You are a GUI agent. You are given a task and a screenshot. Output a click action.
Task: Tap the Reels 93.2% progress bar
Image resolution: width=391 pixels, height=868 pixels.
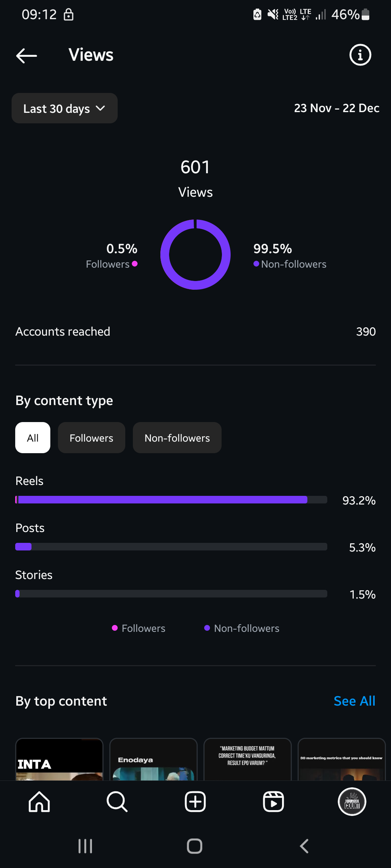tap(171, 500)
